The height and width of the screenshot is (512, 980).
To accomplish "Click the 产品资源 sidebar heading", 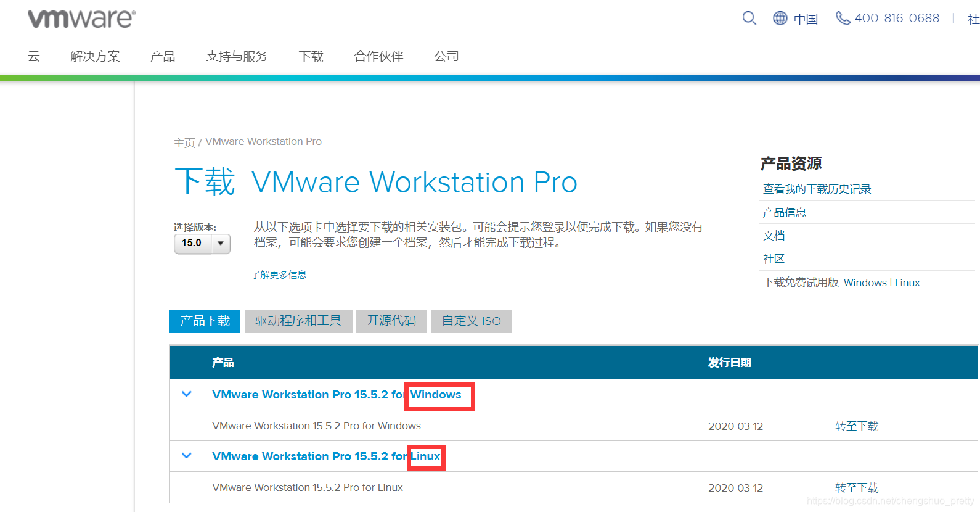I will pyautogui.click(x=791, y=163).
